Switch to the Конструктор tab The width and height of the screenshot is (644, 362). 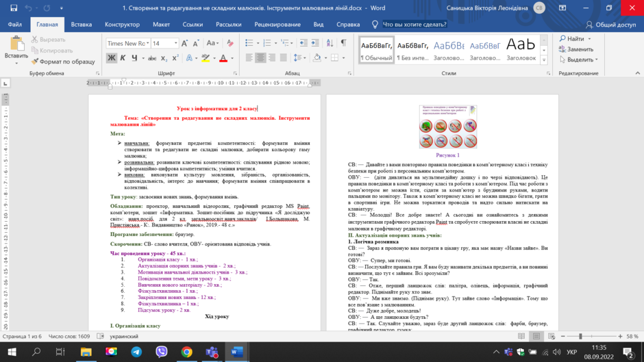point(122,25)
